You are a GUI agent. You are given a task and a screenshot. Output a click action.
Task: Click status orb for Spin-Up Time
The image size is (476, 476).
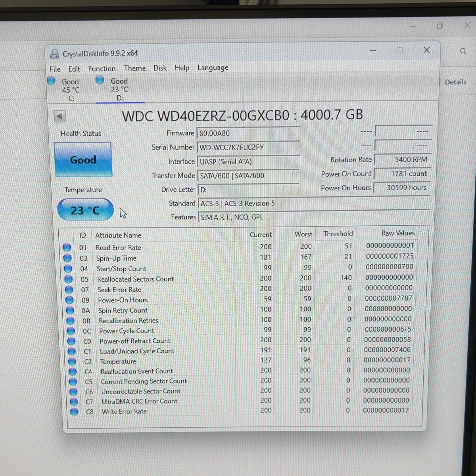click(x=67, y=258)
